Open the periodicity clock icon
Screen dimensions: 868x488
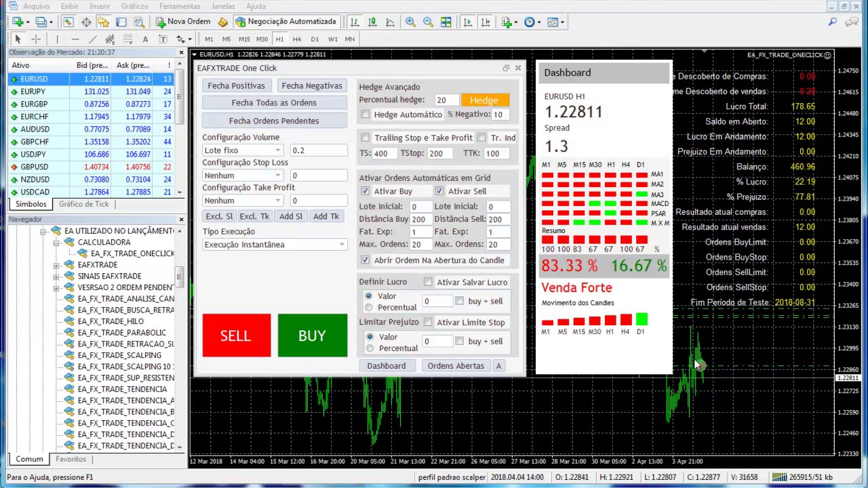[x=530, y=22]
